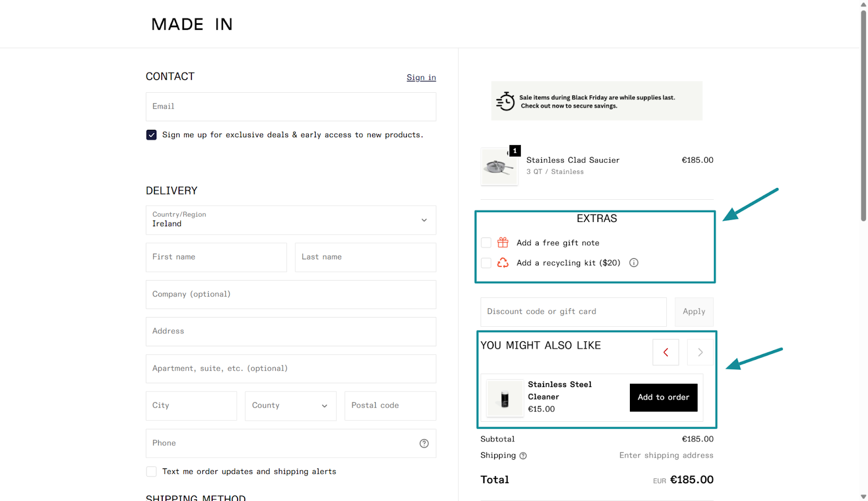Click the Black Friday sale banner text
Screen dimensions: 868x501
[597, 102]
